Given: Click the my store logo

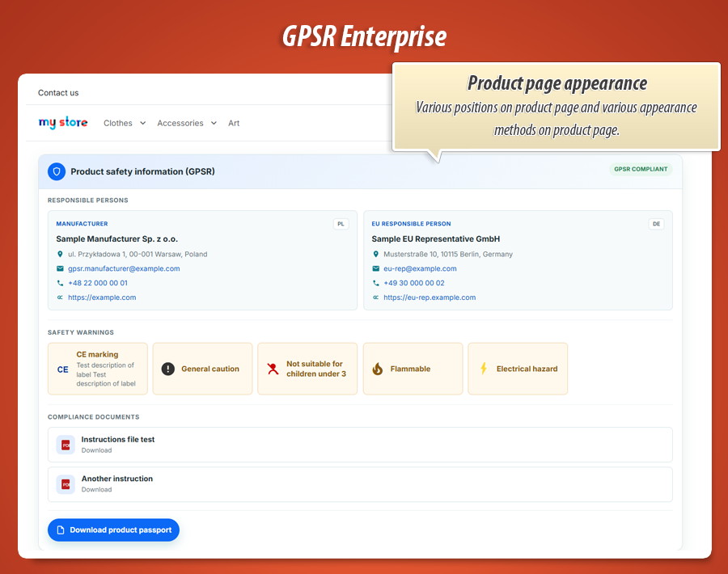Looking at the screenshot, I should tap(62, 123).
